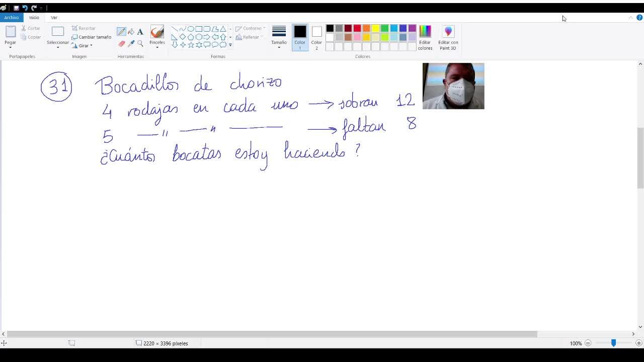Image resolution: width=644 pixels, height=362 pixels.
Task: Select the Fill with color bucket tool
Action: [131, 32]
